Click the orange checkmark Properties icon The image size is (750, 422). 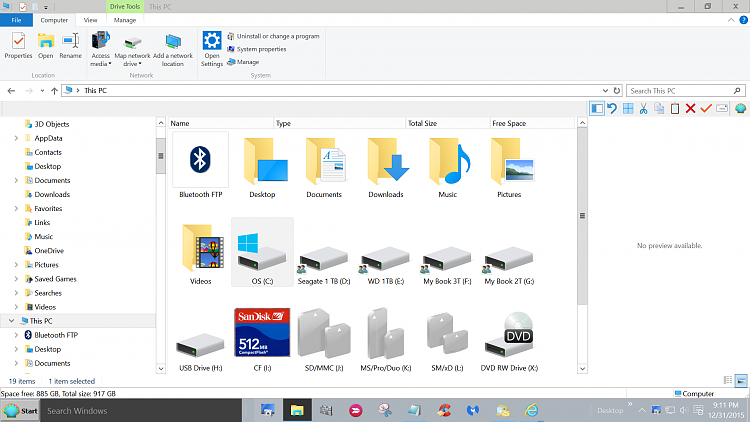pos(706,109)
